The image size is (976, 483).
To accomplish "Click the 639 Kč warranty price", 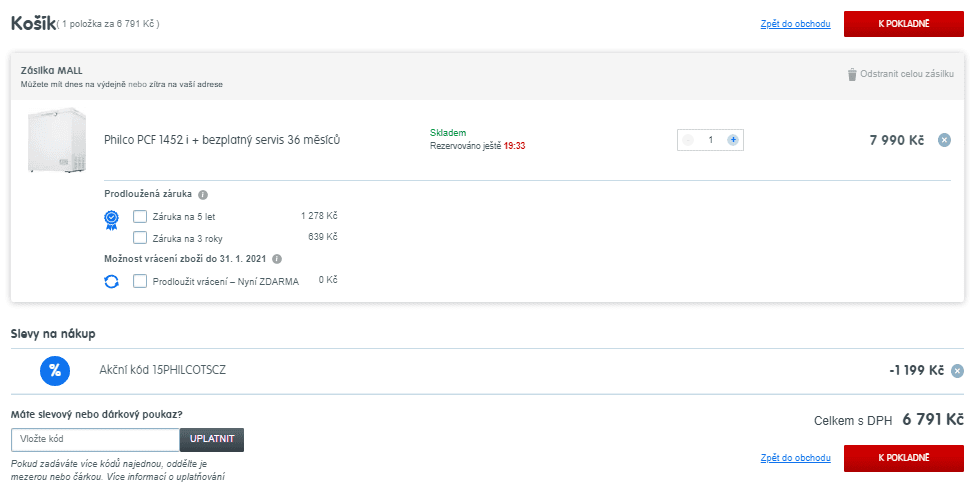I will point(322,237).
